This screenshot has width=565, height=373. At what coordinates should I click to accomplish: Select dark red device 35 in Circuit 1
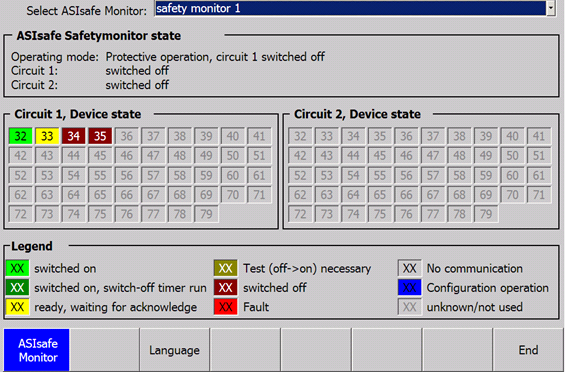click(100, 136)
